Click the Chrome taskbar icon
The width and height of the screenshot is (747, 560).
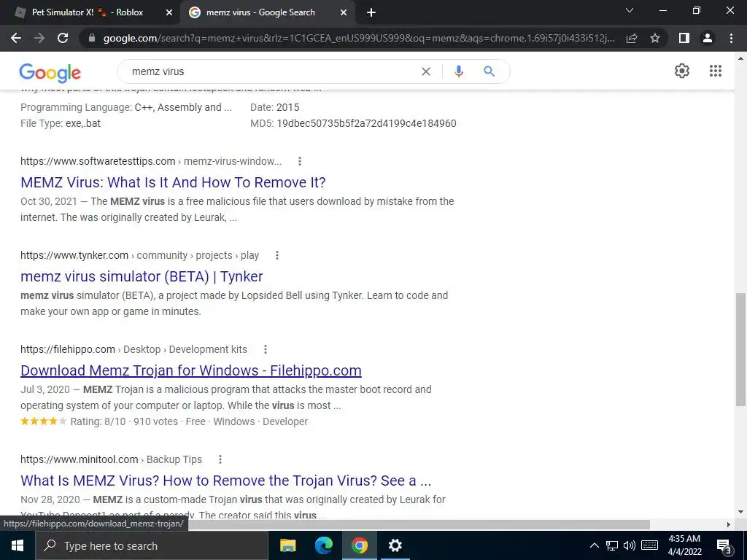[x=359, y=545]
